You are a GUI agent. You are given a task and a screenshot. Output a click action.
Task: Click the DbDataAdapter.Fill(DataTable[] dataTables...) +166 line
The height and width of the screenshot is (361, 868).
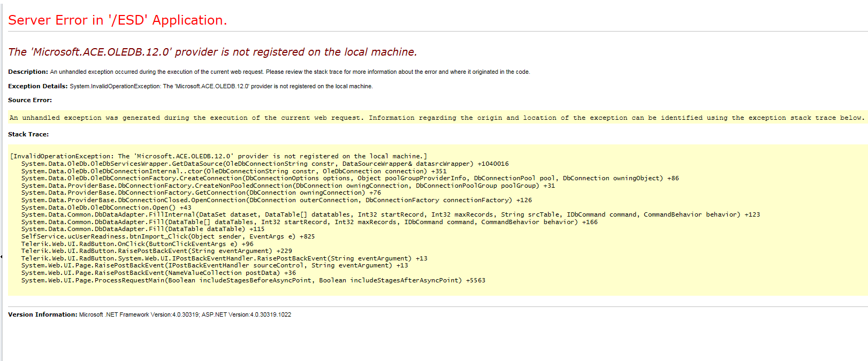tap(309, 222)
